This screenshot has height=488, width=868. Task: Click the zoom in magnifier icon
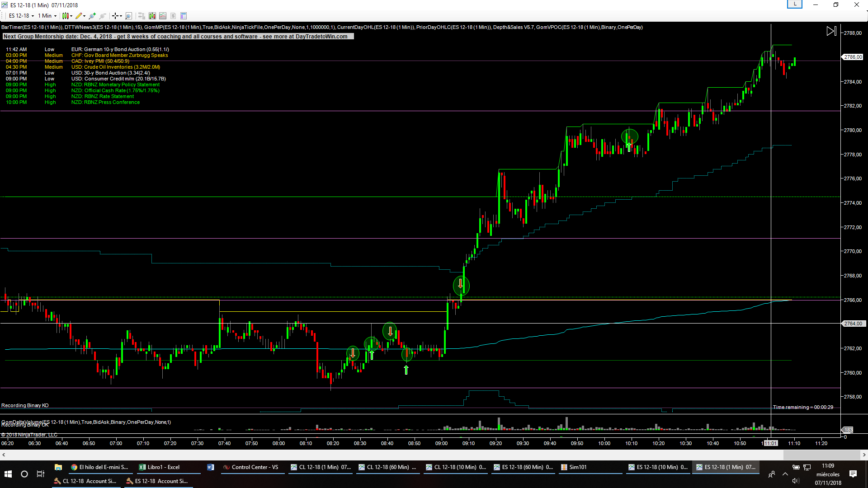pos(92,16)
